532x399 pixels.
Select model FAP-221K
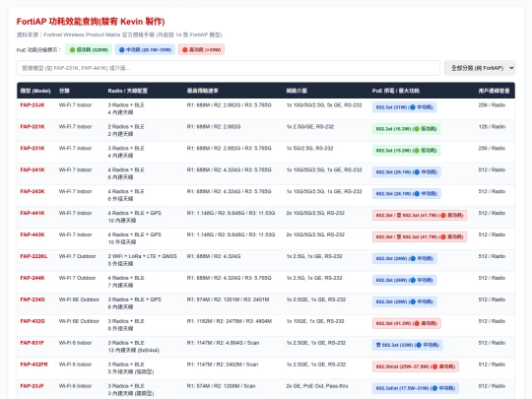point(33,127)
